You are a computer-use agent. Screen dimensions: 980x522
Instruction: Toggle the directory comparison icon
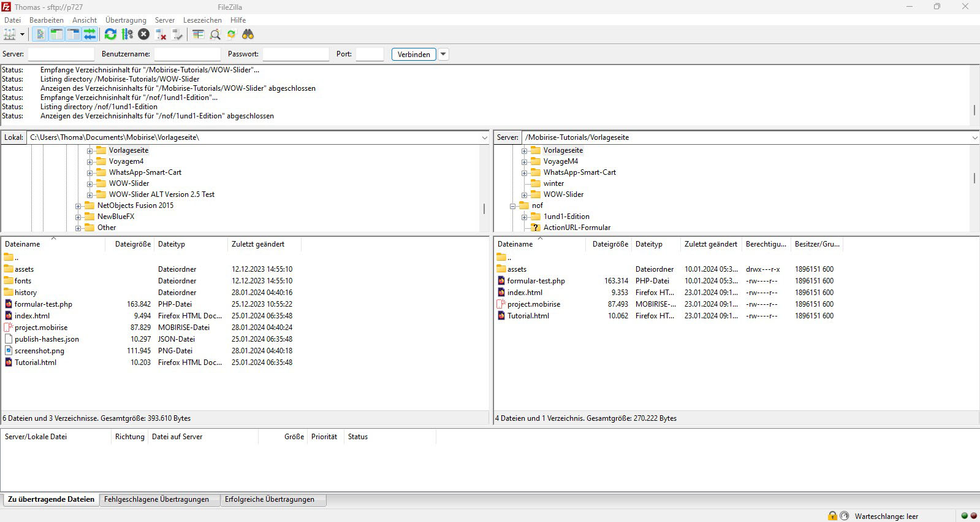215,34
